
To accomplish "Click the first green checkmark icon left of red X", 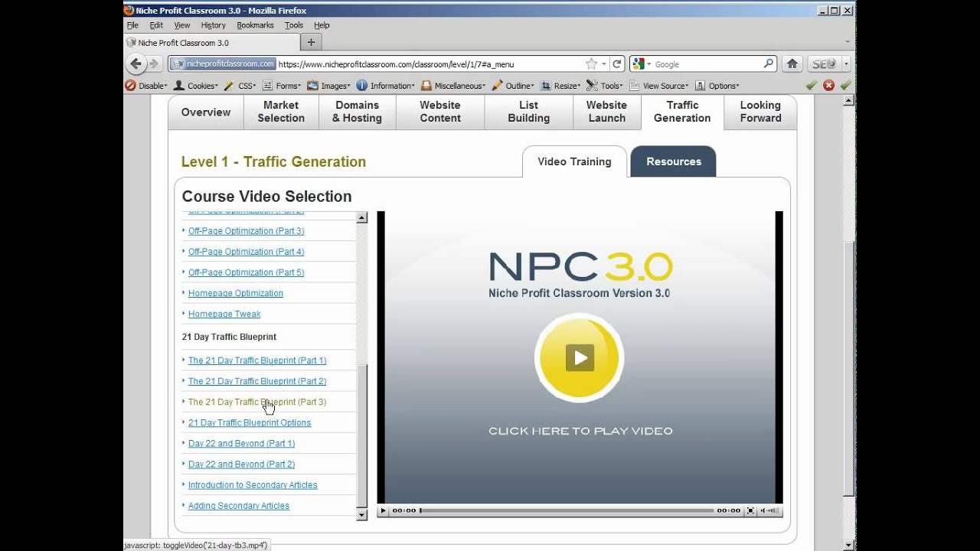I will click(812, 86).
